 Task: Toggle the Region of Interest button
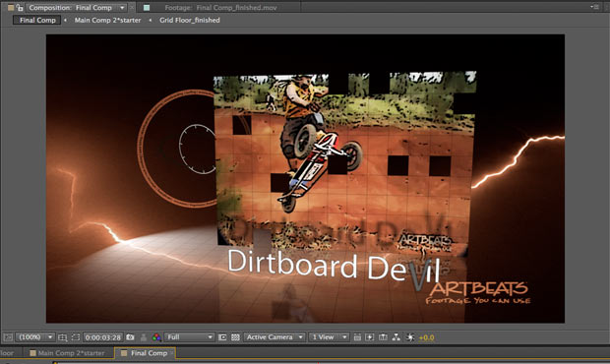point(222,337)
